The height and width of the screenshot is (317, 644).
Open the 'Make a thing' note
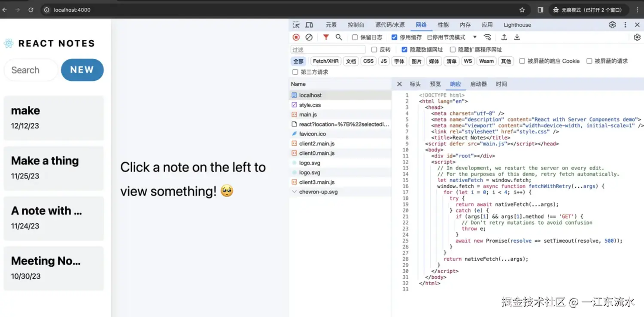(x=54, y=168)
